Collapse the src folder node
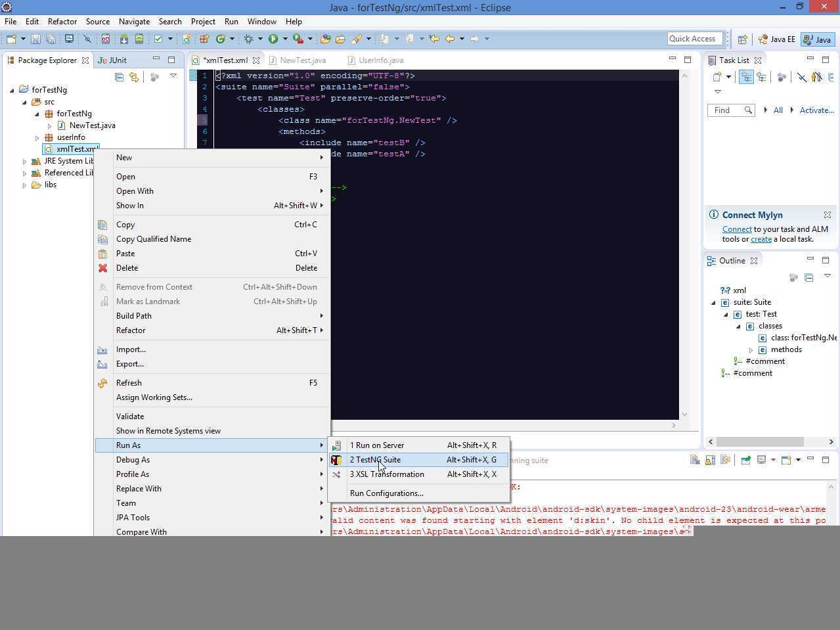840x630 pixels. coord(24,102)
